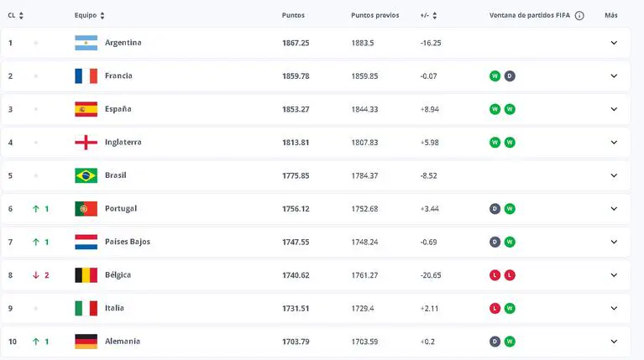
Task: Click the Países Bajos flag icon
Action: click(86, 242)
